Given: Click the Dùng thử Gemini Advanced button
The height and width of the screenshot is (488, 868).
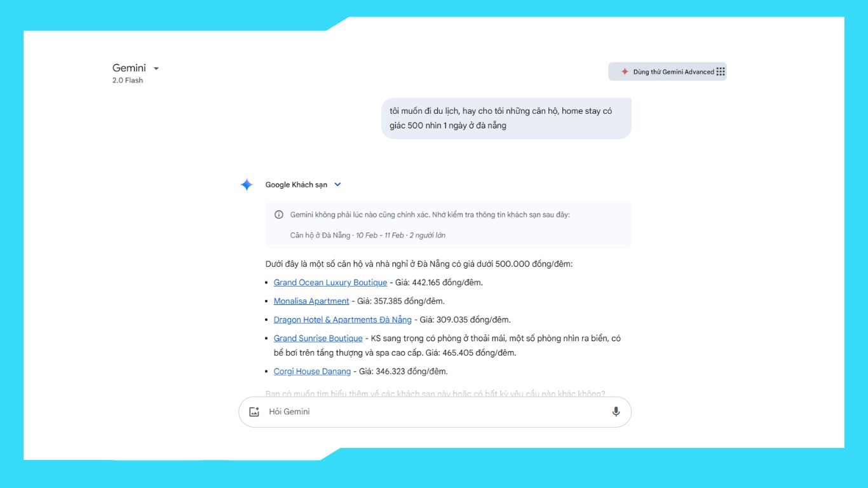Looking at the screenshot, I should pos(667,72).
